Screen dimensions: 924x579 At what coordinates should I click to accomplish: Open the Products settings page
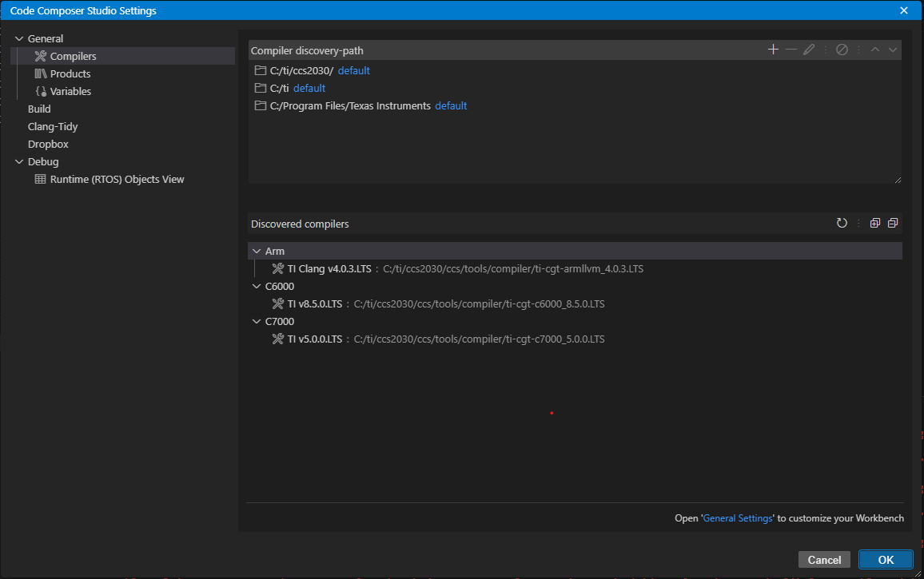click(x=70, y=73)
